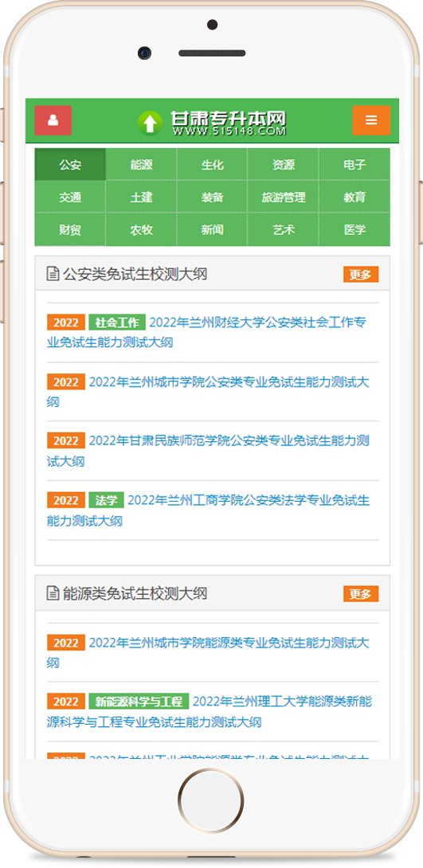Image resolution: width=423 pixels, height=868 pixels.
Task: Click the red user profile icon
Action: pos(53,120)
